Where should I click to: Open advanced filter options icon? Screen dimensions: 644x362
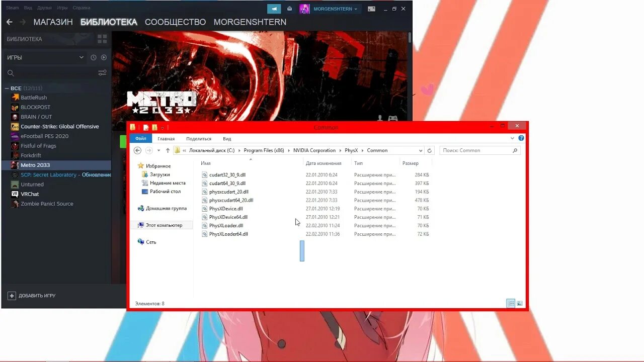[102, 73]
